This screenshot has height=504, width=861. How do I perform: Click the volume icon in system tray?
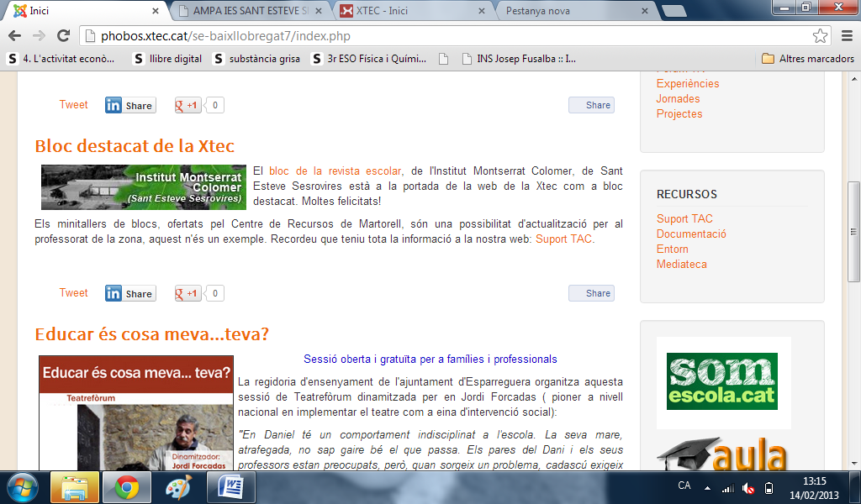click(x=748, y=487)
